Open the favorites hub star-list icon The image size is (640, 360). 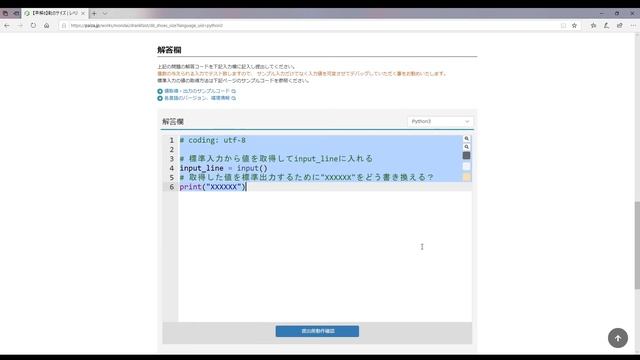click(593, 25)
